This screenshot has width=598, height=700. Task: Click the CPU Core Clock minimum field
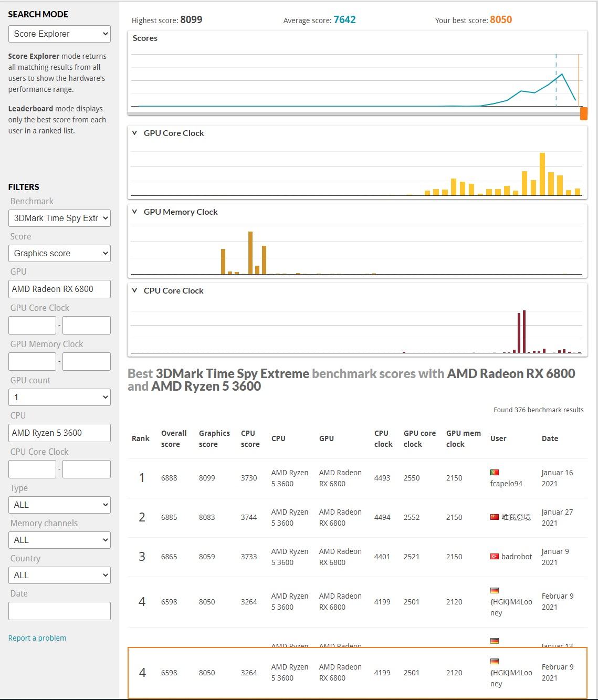[x=32, y=469]
